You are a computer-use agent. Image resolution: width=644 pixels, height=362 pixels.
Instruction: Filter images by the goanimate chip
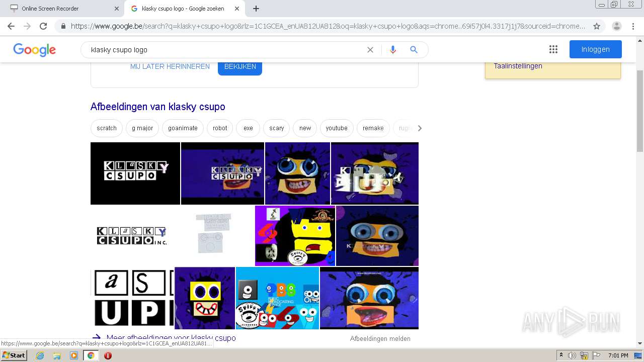[x=183, y=128]
